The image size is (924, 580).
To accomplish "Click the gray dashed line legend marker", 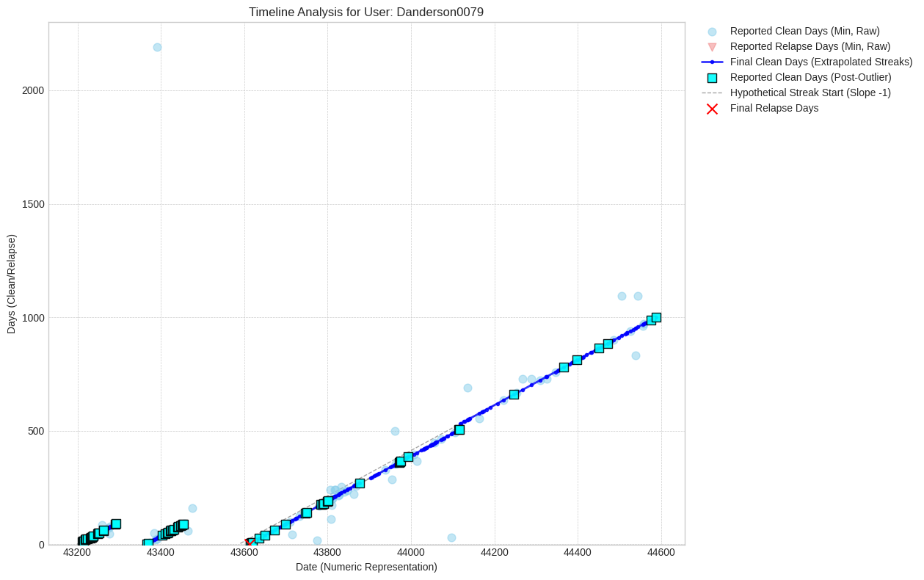I will tap(712, 93).
